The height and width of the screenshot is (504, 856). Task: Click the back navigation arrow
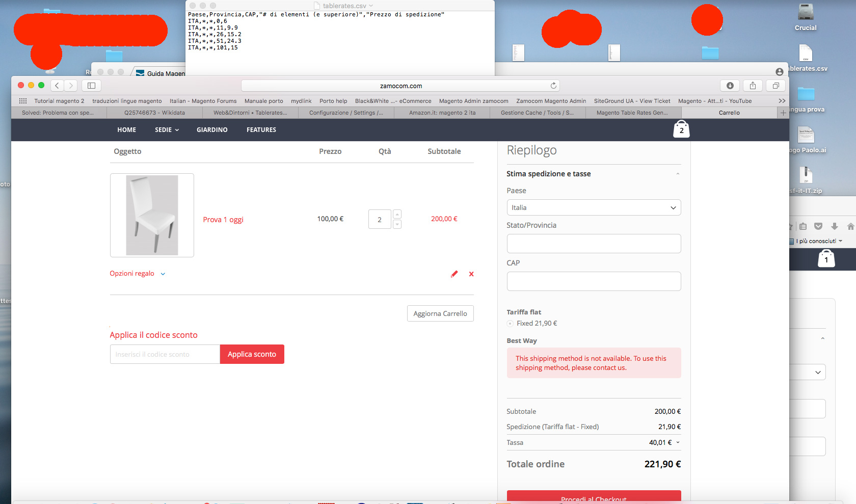coord(57,85)
